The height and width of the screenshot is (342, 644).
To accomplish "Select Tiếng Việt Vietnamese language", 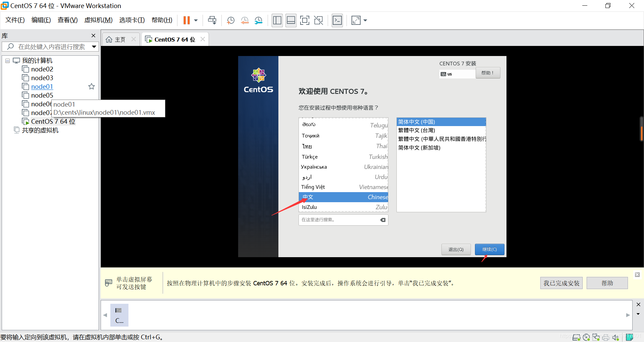I will coord(343,187).
